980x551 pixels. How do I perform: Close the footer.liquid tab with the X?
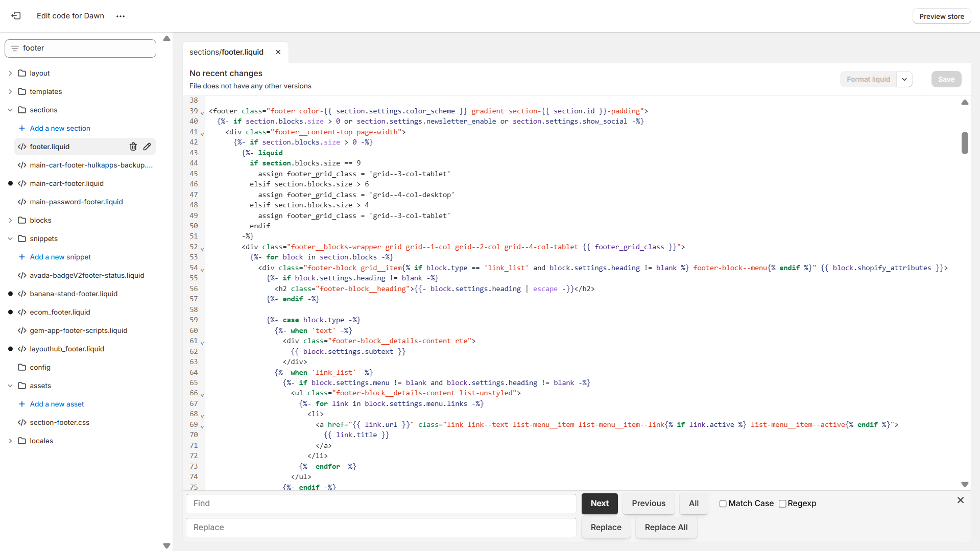point(278,52)
